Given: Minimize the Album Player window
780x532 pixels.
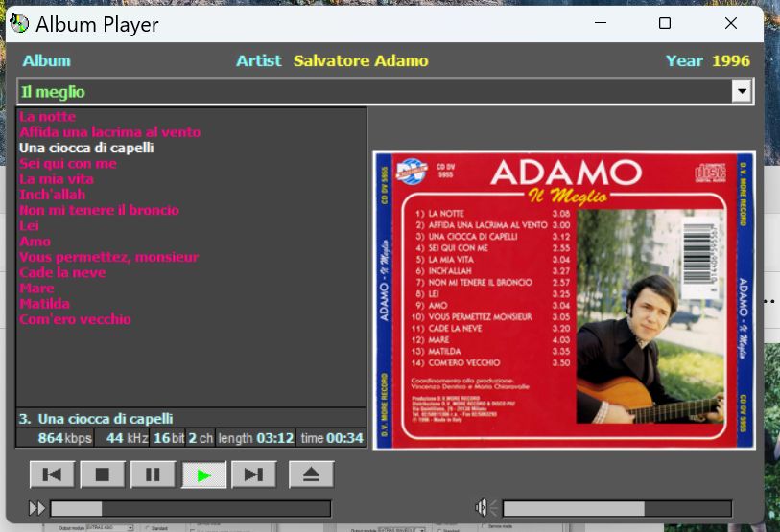Looking at the screenshot, I should 601,23.
